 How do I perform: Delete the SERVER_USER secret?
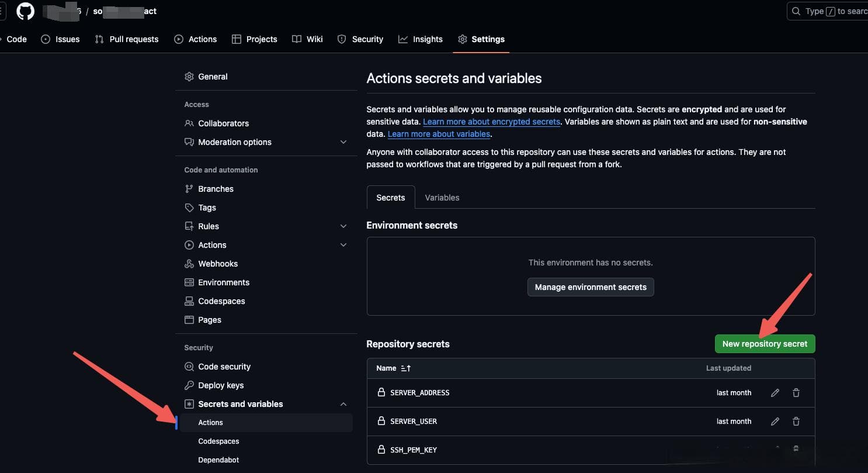796,422
